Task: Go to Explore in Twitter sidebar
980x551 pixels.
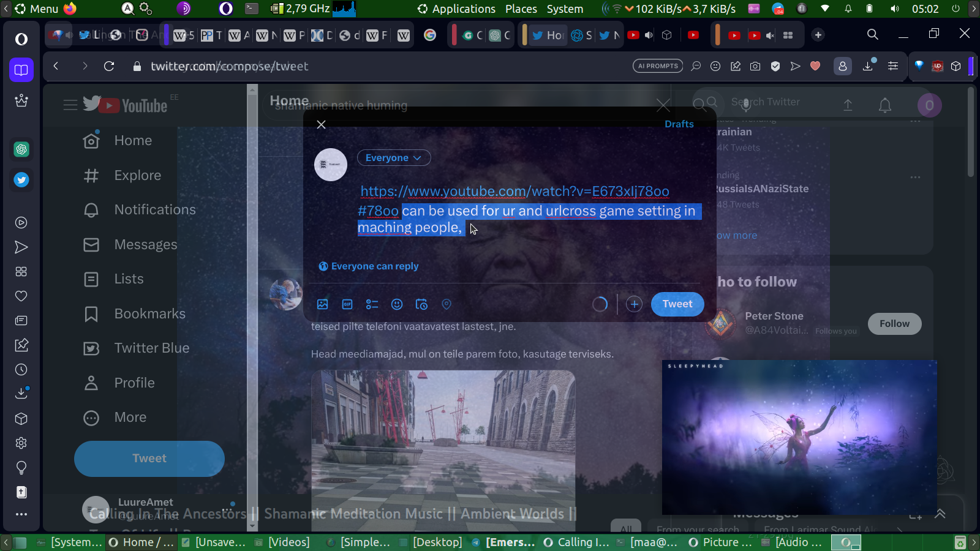Action: click(123, 176)
